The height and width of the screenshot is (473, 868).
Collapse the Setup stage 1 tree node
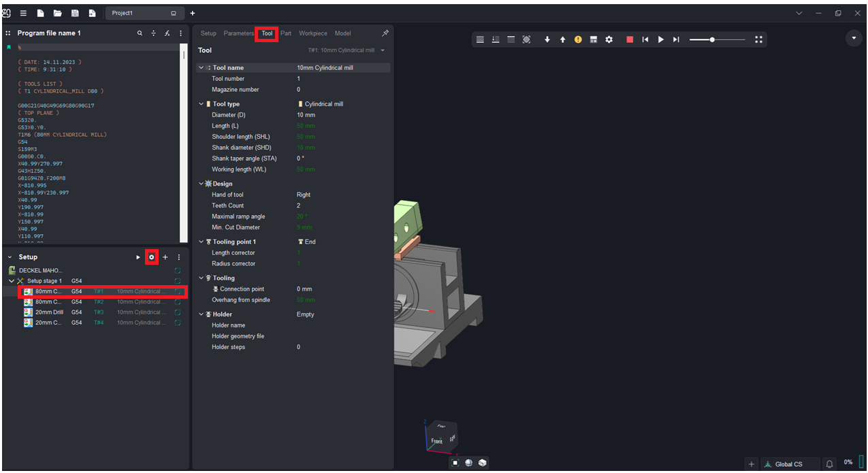[x=12, y=281]
